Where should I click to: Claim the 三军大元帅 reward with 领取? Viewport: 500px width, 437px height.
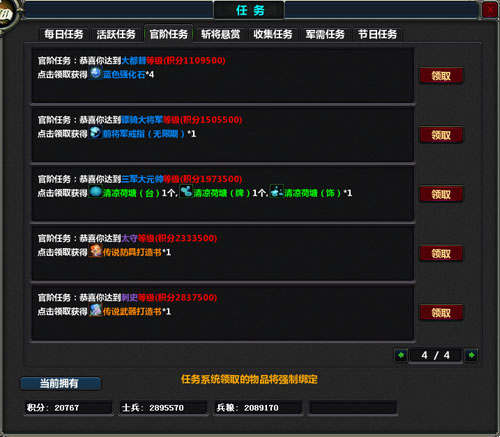point(441,194)
